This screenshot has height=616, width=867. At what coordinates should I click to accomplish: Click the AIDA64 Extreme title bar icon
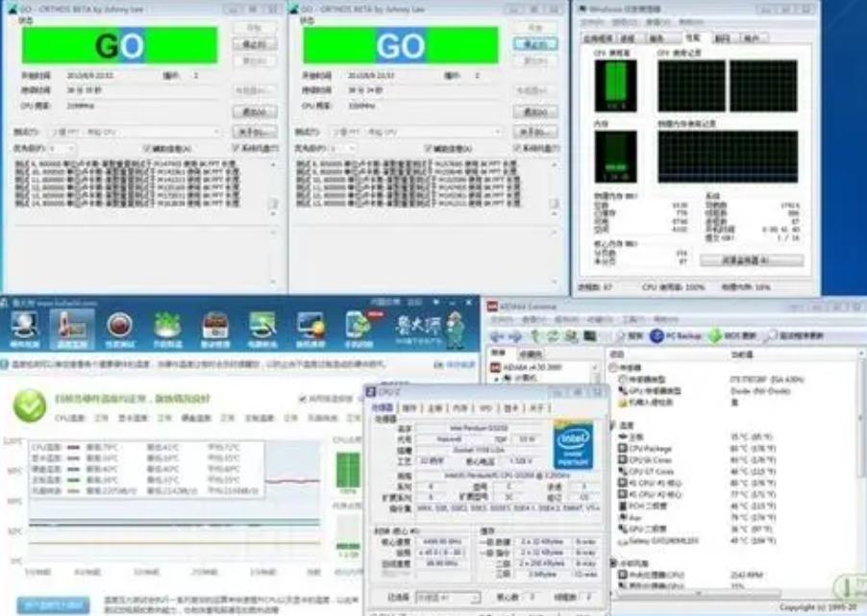click(x=492, y=306)
